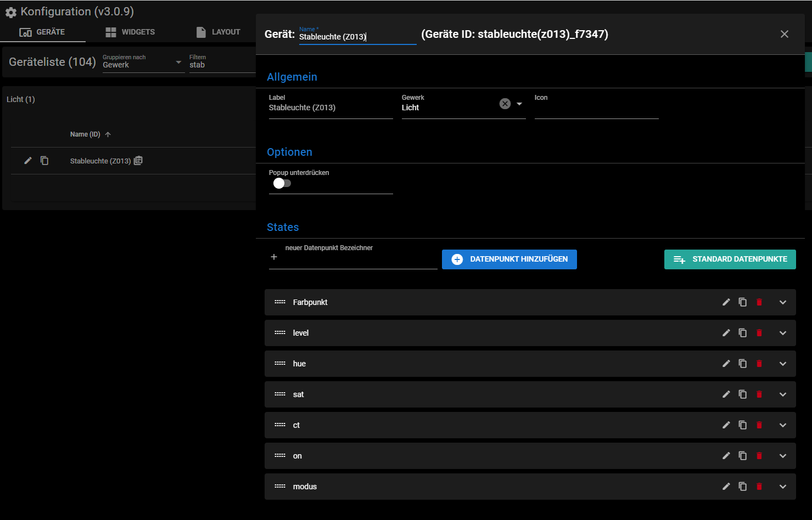
Task: Edit Stableuchte (Z013) in device list
Action: click(x=28, y=161)
